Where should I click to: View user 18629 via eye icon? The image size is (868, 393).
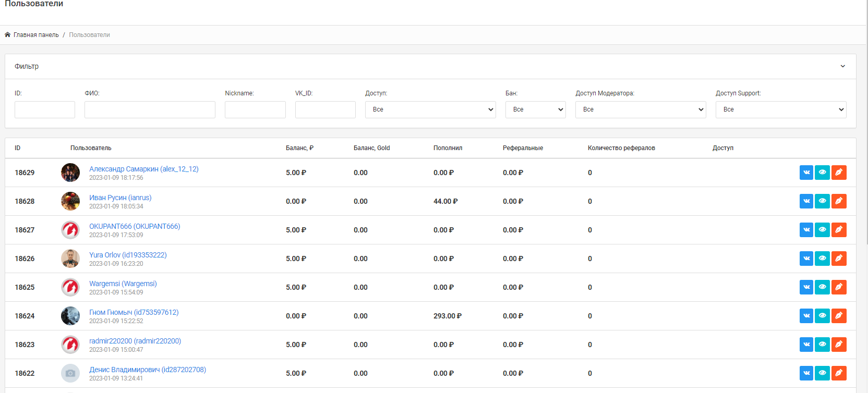[x=822, y=173]
